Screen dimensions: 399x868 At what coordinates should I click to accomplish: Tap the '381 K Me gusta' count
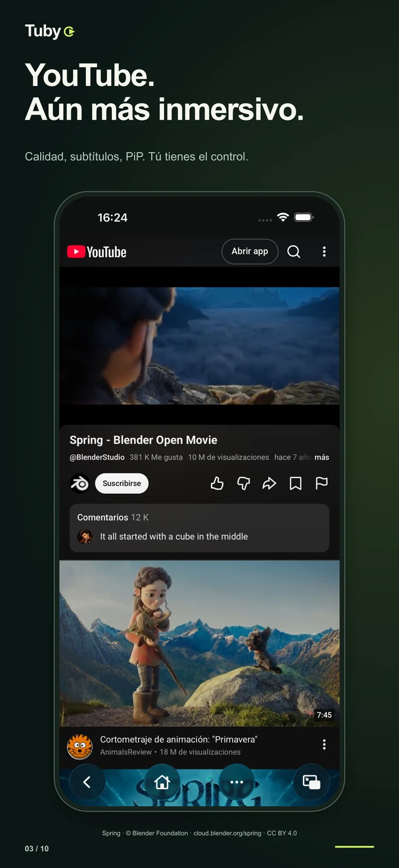point(156,458)
